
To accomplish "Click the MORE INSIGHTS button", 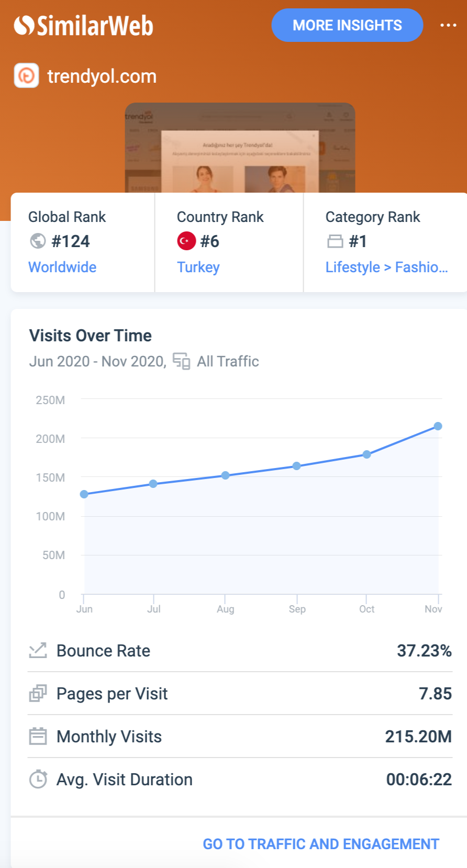I will point(347,25).
